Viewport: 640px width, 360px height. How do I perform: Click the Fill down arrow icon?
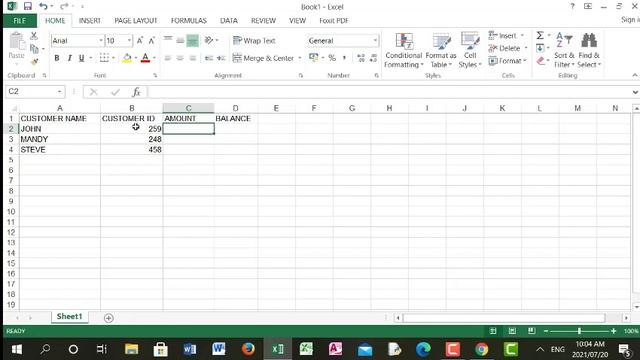tap(540, 48)
